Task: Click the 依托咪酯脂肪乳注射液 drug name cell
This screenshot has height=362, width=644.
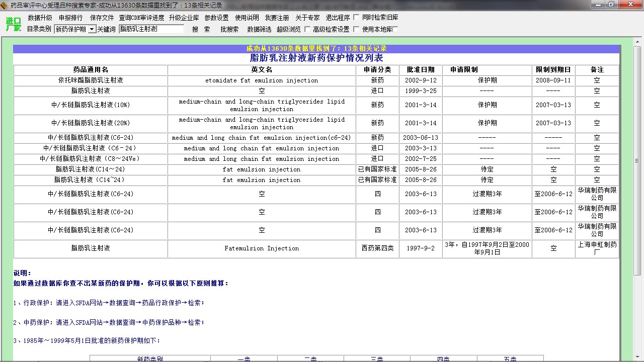Action: pos(91,80)
